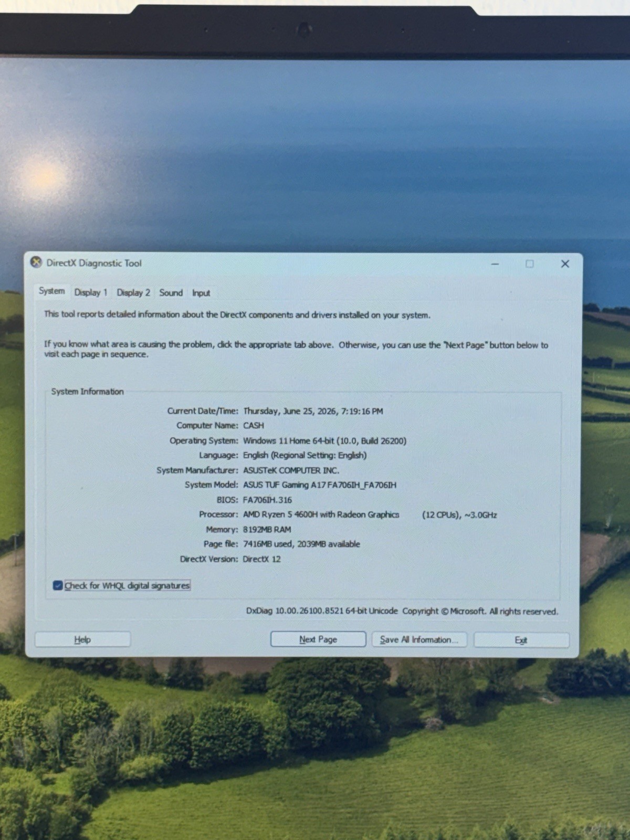Click the Exit button
Viewport: 630px width, 840px height.
[521, 640]
